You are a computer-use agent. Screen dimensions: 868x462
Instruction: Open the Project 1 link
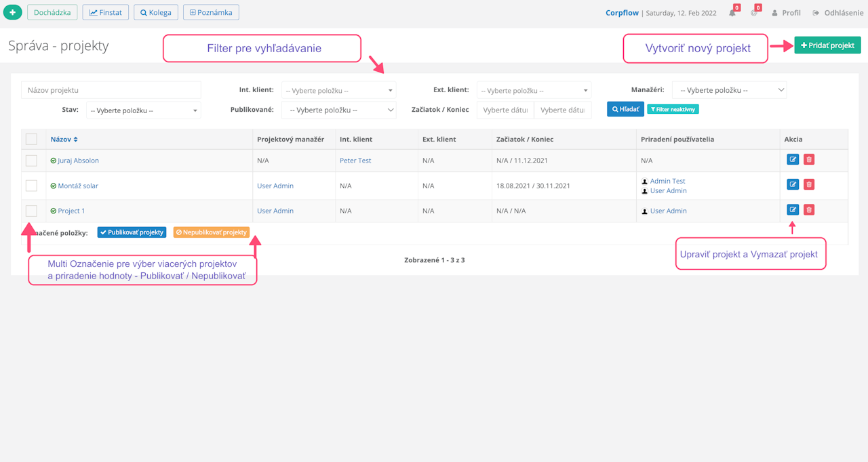[x=71, y=211]
